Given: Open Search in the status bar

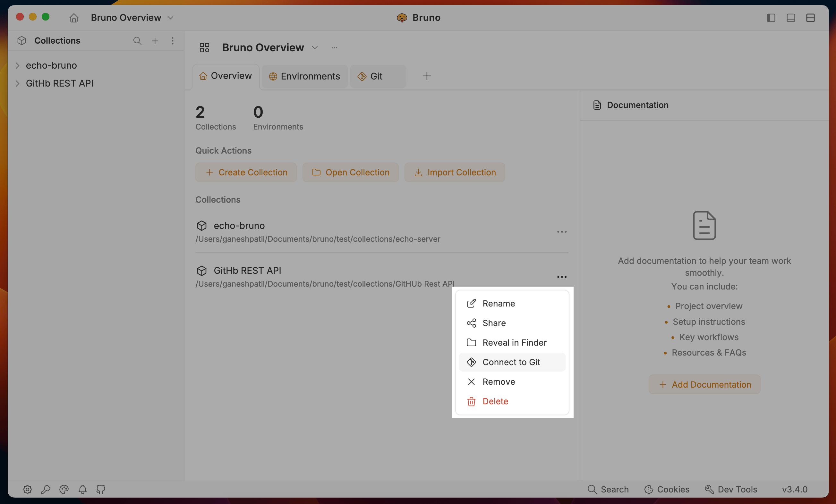Looking at the screenshot, I should [608, 489].
